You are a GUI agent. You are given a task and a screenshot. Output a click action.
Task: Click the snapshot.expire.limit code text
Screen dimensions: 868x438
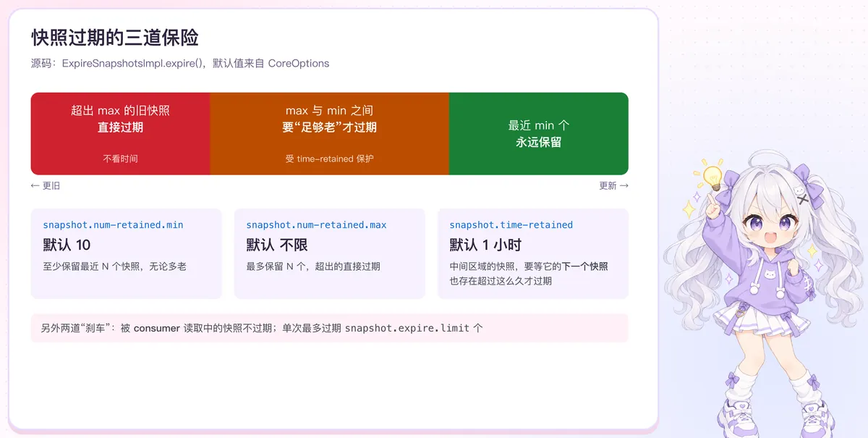click(407, 328)
